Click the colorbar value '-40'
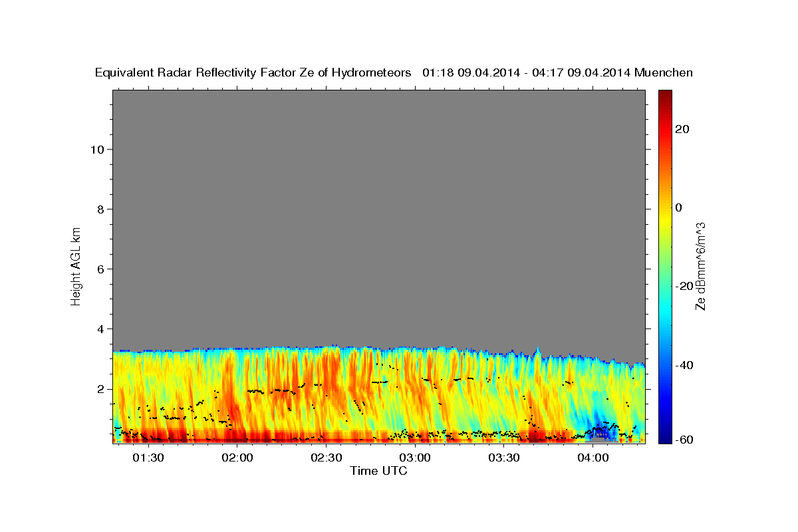 click(x=684, y=364)
